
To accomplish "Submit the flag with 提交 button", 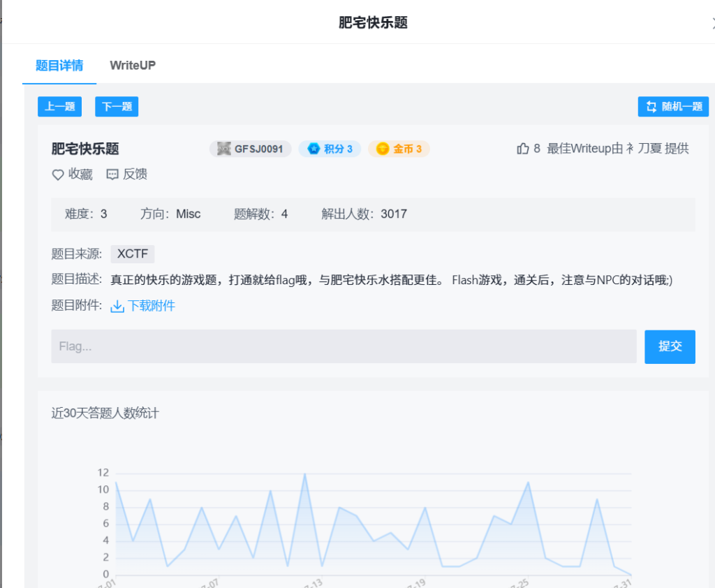I will (670, 346).
